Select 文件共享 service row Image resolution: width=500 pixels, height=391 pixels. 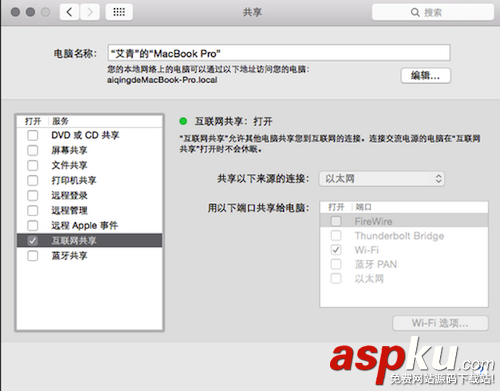pyautogui.click(x=89, y=165)
